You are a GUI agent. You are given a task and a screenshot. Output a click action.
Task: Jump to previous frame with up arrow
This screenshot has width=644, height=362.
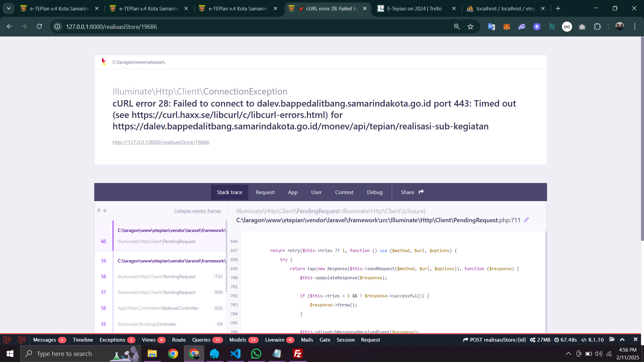[99, 210]
